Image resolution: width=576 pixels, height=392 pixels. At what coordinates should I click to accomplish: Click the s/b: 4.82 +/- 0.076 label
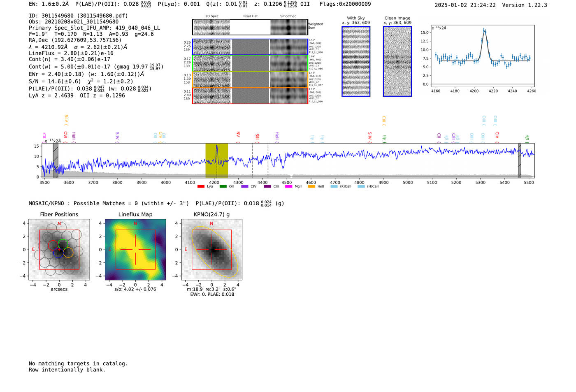135,289
